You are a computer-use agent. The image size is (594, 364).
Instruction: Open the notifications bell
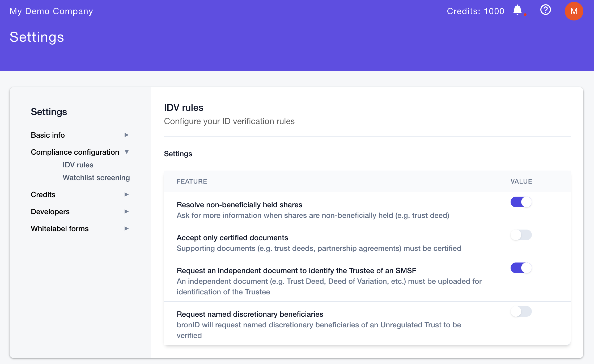click(x=517, y=11)
